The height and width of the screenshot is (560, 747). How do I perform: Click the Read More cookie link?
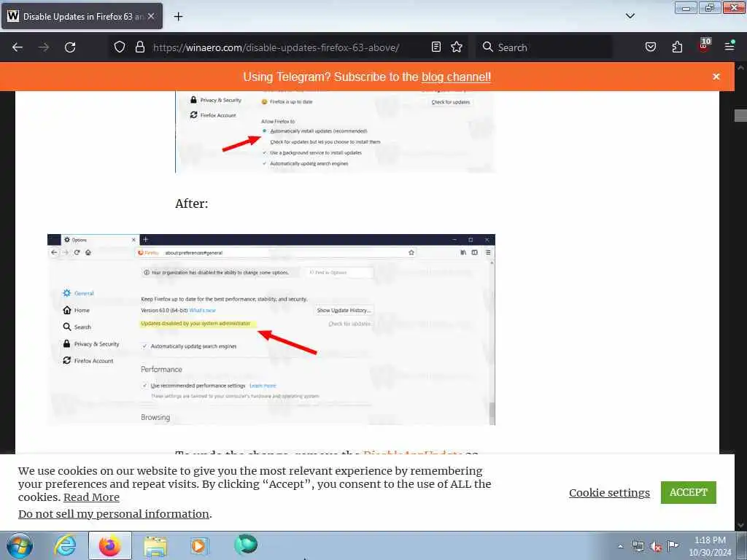pyautogui.click(x=91, y=497)
